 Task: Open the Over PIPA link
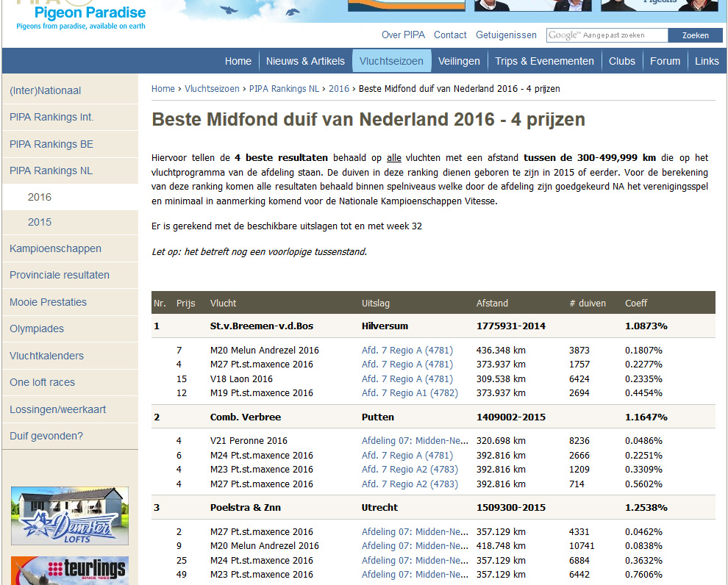(403, 35)
